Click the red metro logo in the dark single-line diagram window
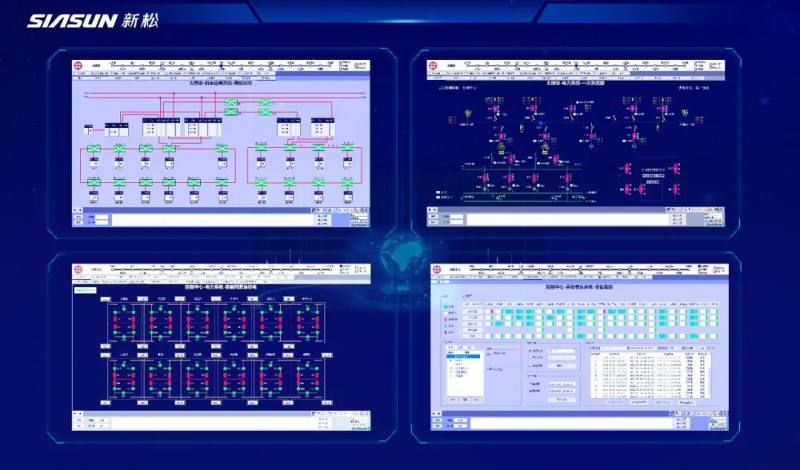Viewport: 800px width, 470px height. [433, 66]
